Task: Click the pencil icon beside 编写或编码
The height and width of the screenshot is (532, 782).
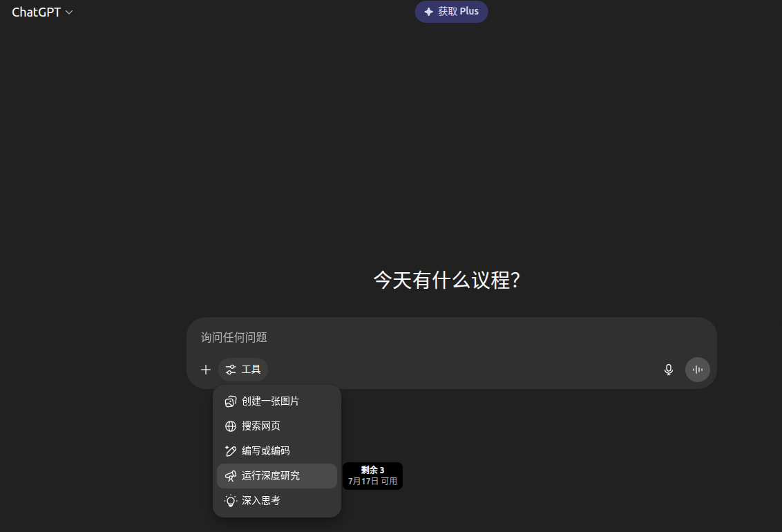Action: coord(231,451)
